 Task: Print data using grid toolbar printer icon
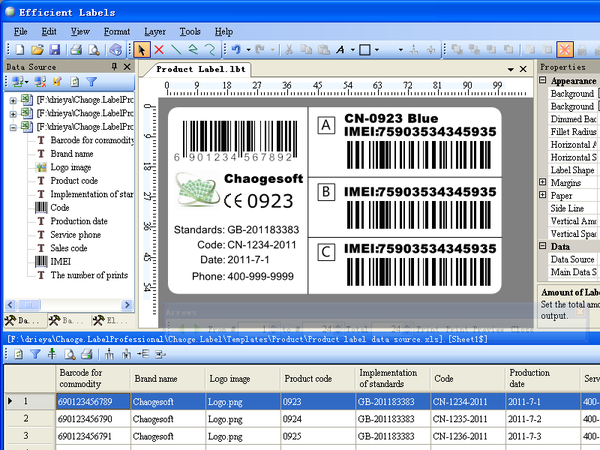[x=87, y=354]
